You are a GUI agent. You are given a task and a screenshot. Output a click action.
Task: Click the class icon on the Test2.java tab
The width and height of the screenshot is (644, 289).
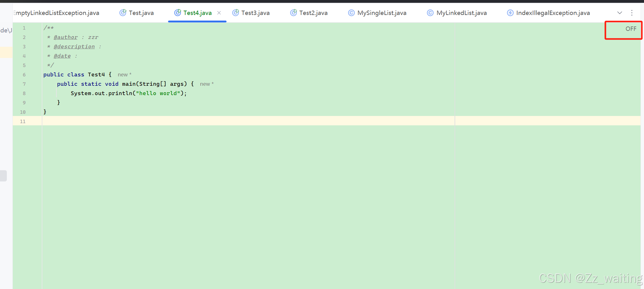(293, 13)
